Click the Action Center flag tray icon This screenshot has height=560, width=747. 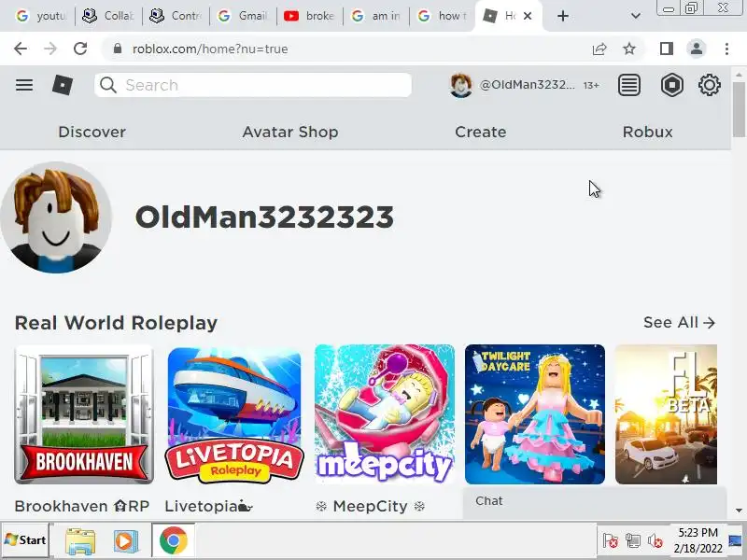611,541
